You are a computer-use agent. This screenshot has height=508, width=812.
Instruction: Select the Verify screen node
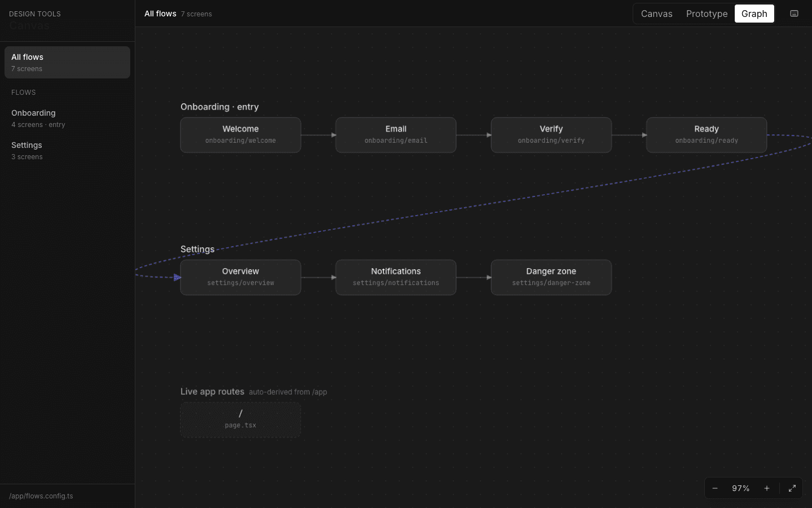pyautogui.click(x=551, y=135)
